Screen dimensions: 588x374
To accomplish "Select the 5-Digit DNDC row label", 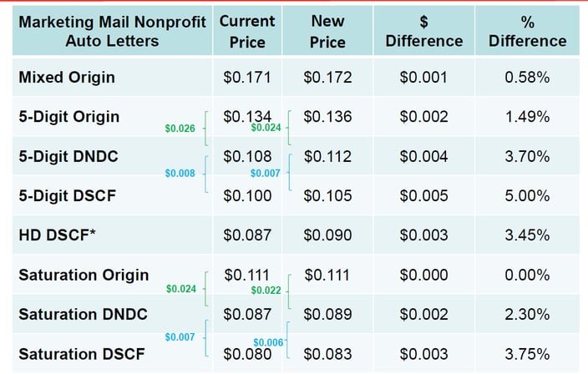I will (x=67, y=156).
